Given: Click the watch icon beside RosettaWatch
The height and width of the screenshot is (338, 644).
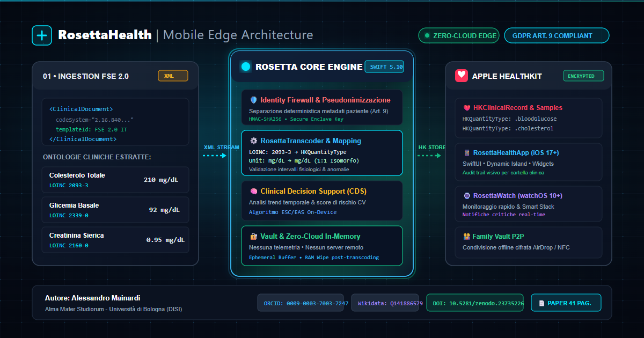Looking at the screenshot, I should tap(466, 196).
